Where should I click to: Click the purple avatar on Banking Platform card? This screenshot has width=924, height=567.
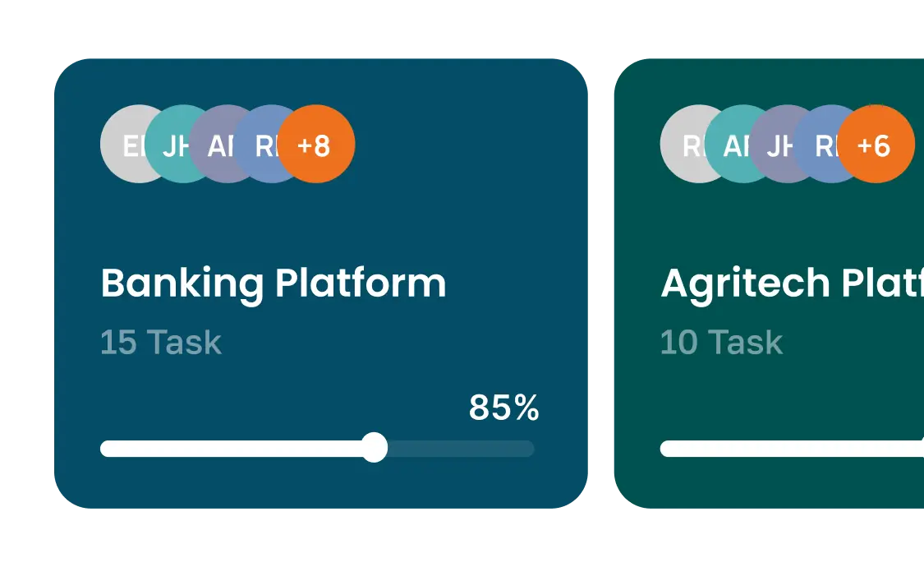[216, 145]
